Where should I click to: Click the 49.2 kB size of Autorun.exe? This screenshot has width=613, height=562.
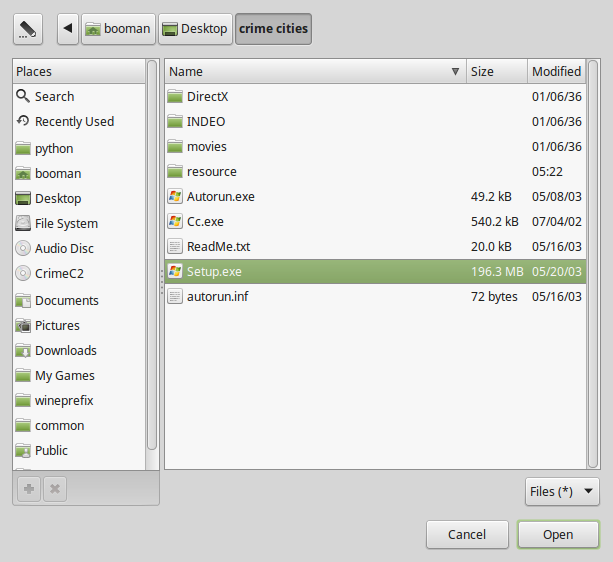click(491, 197)
